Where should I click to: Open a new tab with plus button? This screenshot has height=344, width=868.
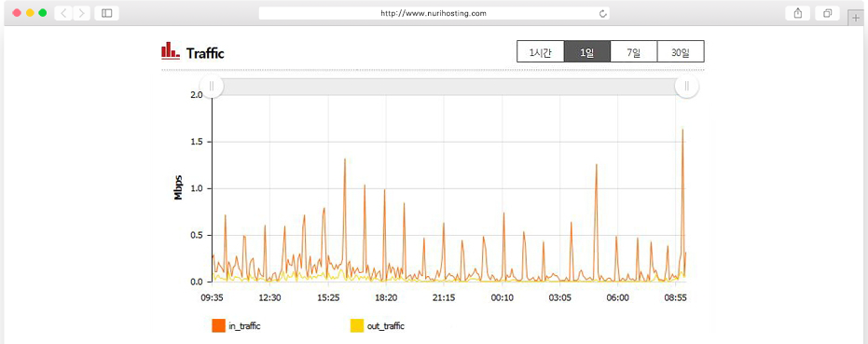click(x=857, y=18)
